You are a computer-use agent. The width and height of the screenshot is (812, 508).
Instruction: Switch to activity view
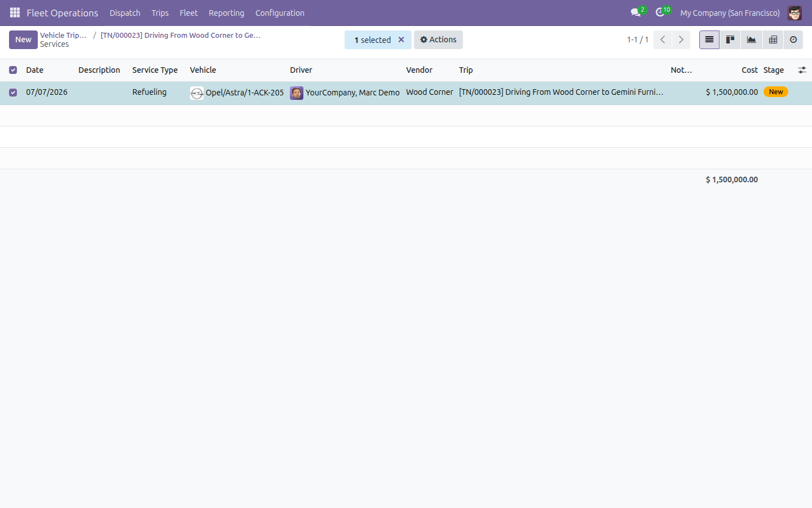tap(793, 40)
